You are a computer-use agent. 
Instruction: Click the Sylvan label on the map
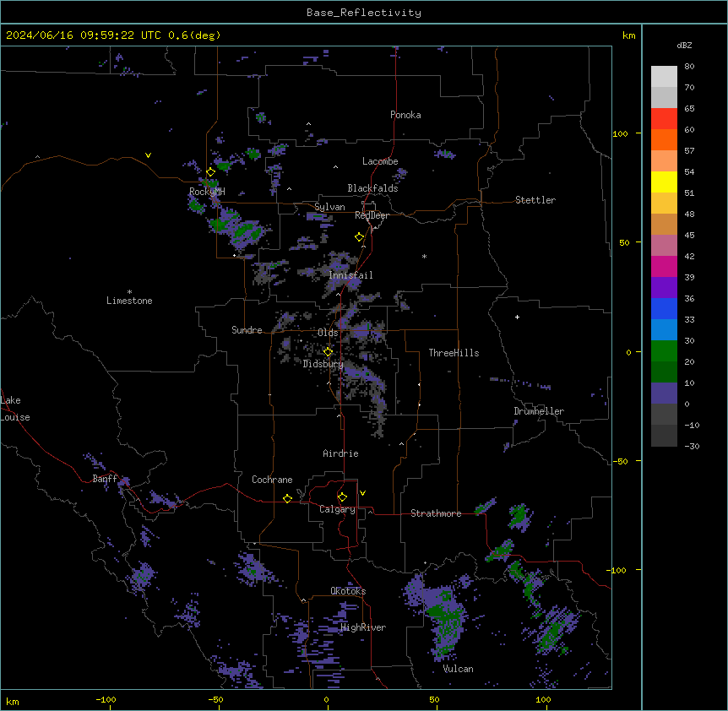329,207
